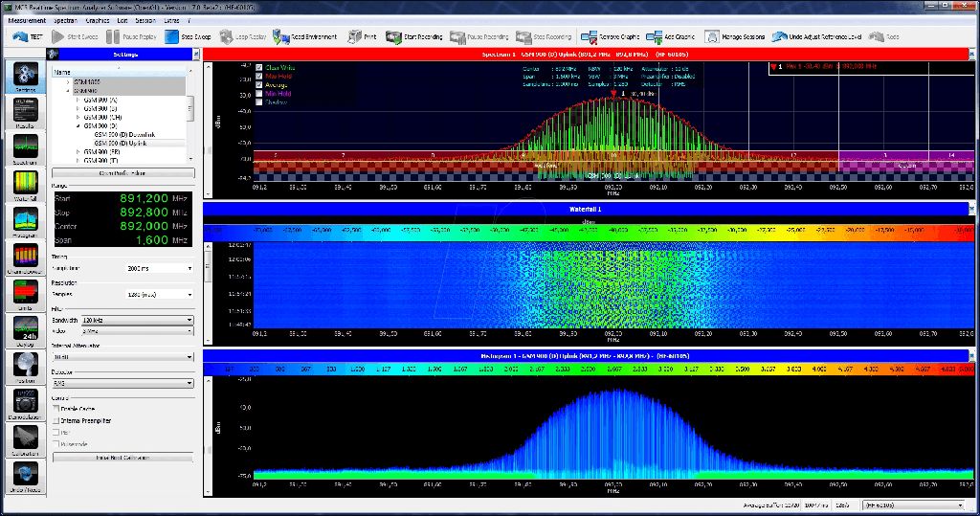The height and width of the screenshot is (516, 980).
Task: Open the Session menu
Action: coord(145,19)
